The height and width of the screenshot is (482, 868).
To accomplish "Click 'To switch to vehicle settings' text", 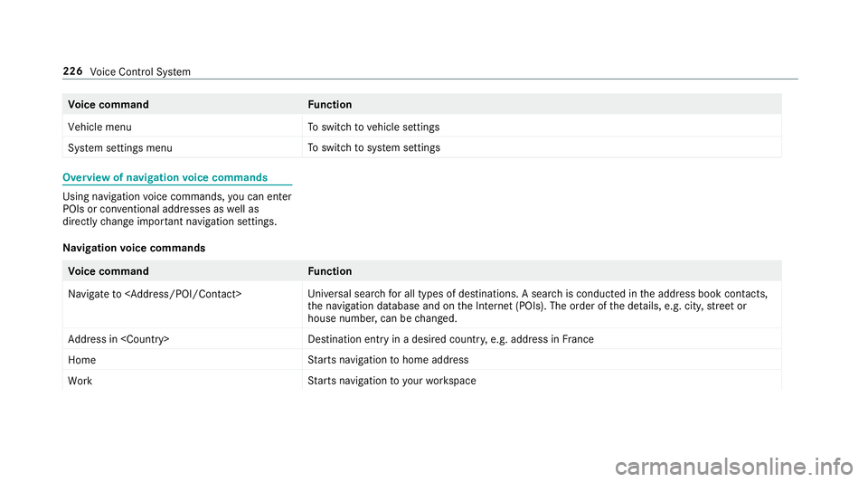I will (373, 128).
